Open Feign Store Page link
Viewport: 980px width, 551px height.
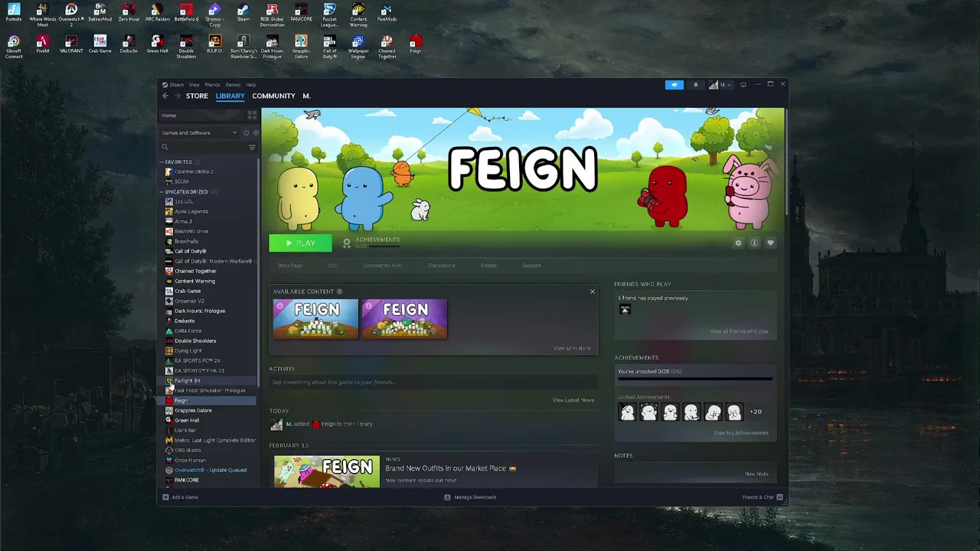(x=290, y=266)
